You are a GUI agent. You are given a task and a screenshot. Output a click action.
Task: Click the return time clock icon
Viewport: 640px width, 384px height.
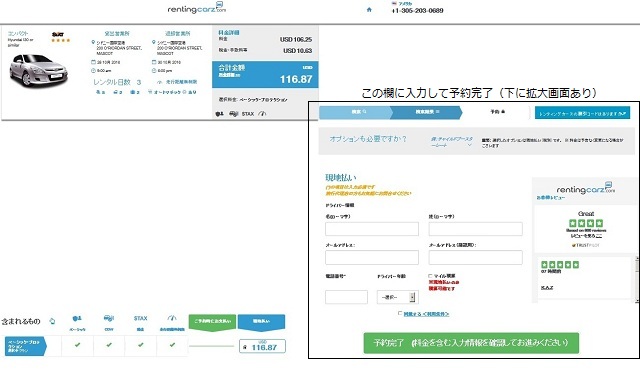click(154, 71)
